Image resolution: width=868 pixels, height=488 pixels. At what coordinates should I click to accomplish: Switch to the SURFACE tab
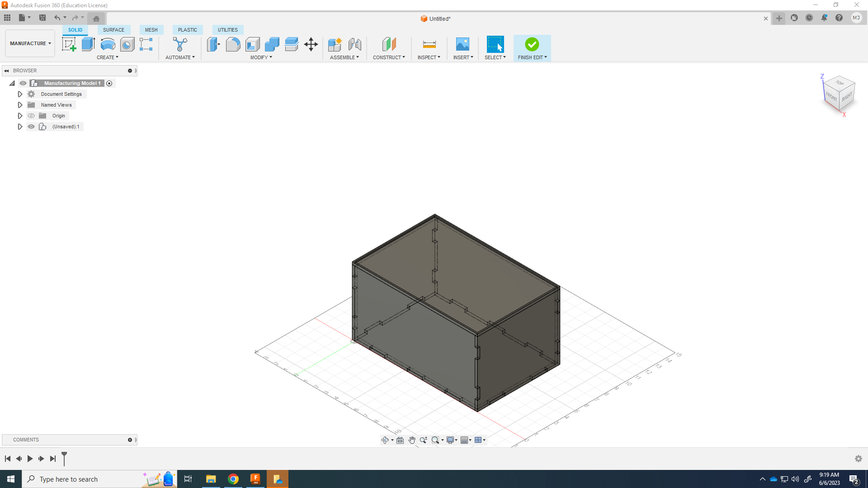coord(113,30)
